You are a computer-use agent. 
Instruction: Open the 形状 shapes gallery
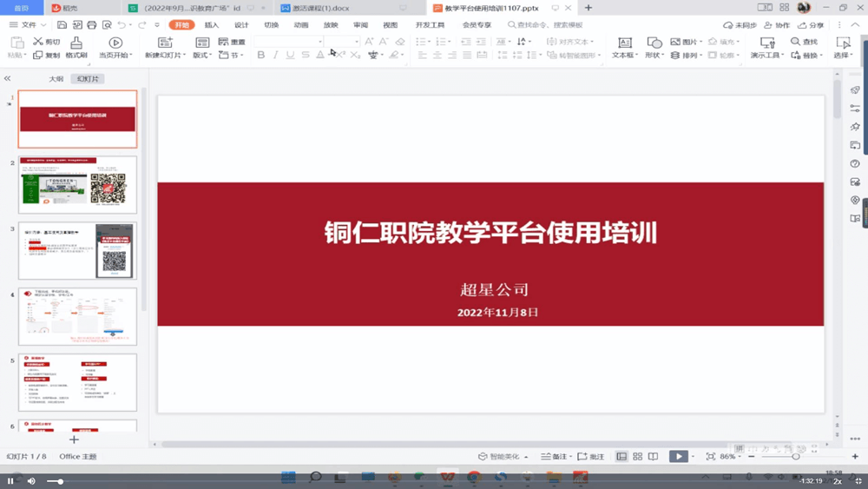pyautogui.click(x=654, y=48)
